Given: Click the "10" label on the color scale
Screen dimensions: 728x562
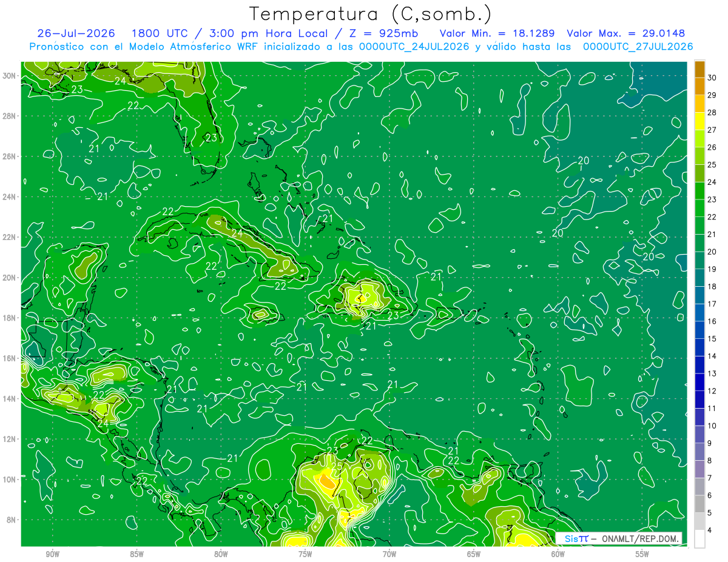Looking at the screenshot, I should pyautogui.click(x=712, y=426).
